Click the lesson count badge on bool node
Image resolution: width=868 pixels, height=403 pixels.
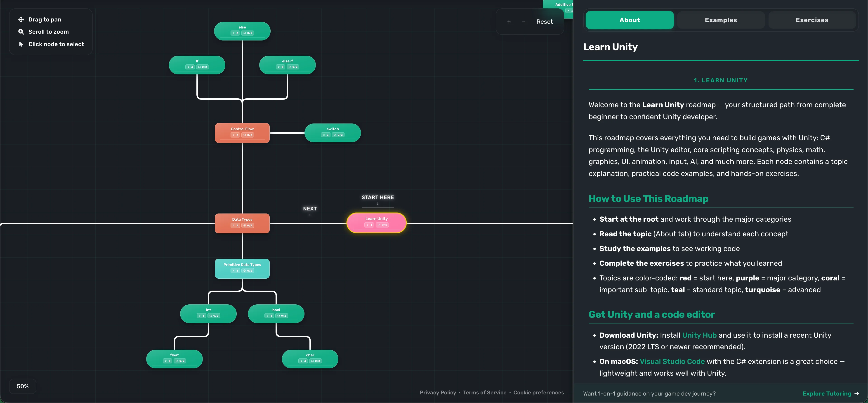[x=269, y=316]
